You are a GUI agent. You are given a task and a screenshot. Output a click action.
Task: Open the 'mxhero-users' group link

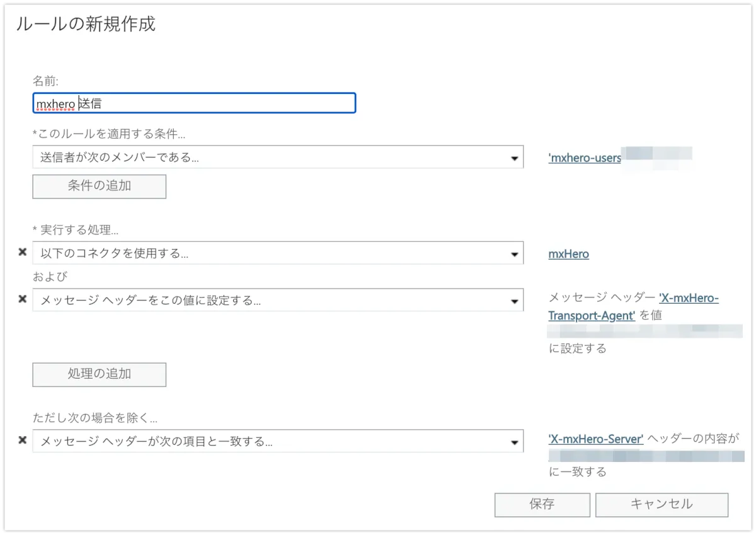[584, 158]
